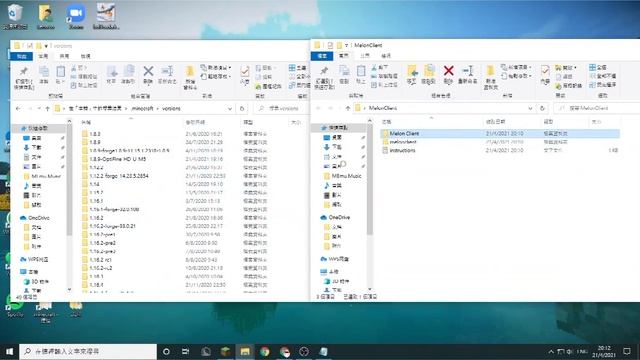The image size is (640, 360).
Task: Switch to Share tab in MelonClient window
Action: pyautogui.click(x=365, y=56)
